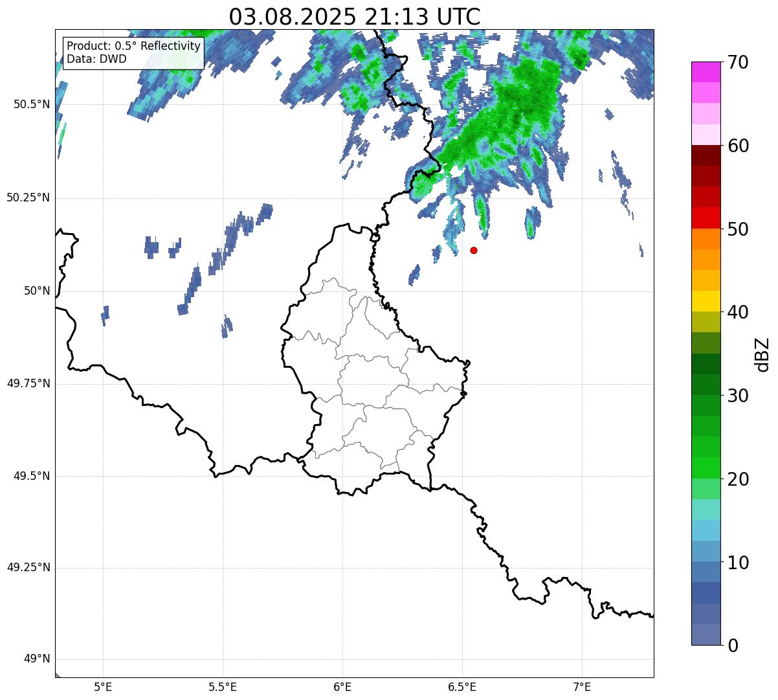The image size is (778, 700).
Task: Click the 5.5°E longitude label
Action: coord(223,687)
